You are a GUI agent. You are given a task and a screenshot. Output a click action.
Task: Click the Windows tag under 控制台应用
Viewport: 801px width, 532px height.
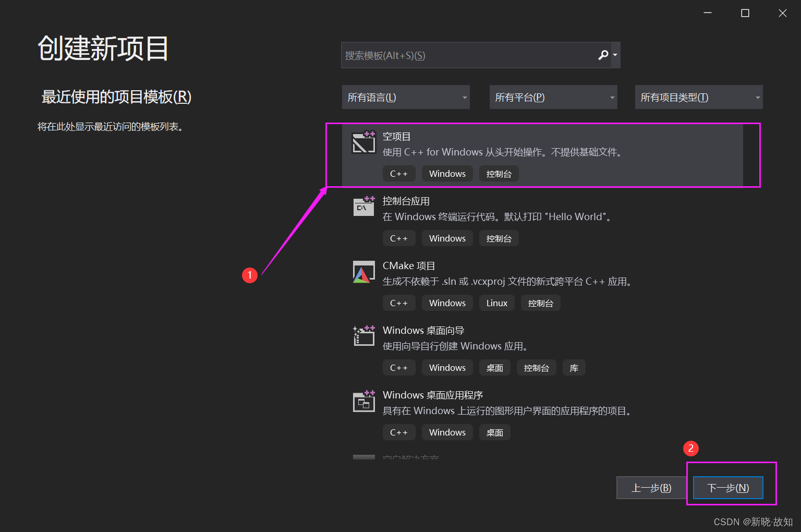click(x=447, y=238)
